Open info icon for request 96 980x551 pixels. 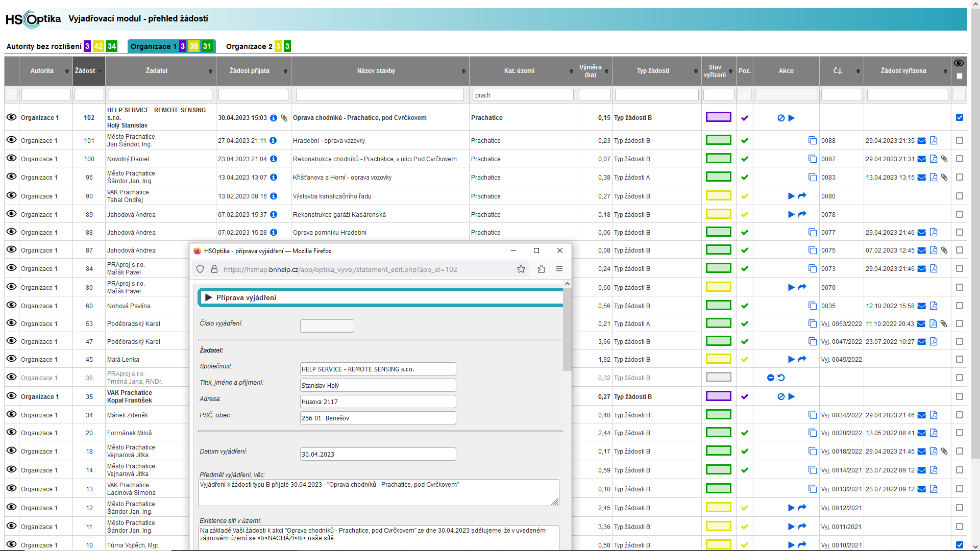pyautogui.click(x=274, y=178)
